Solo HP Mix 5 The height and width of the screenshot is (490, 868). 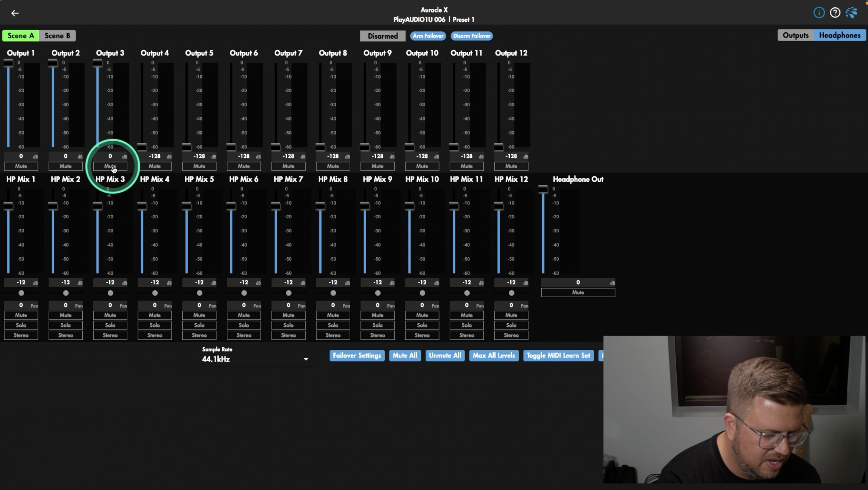point(199,325)
